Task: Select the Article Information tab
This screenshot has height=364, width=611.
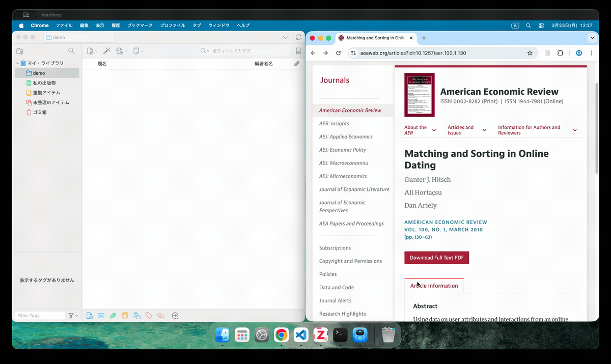Action: [434, 286]
